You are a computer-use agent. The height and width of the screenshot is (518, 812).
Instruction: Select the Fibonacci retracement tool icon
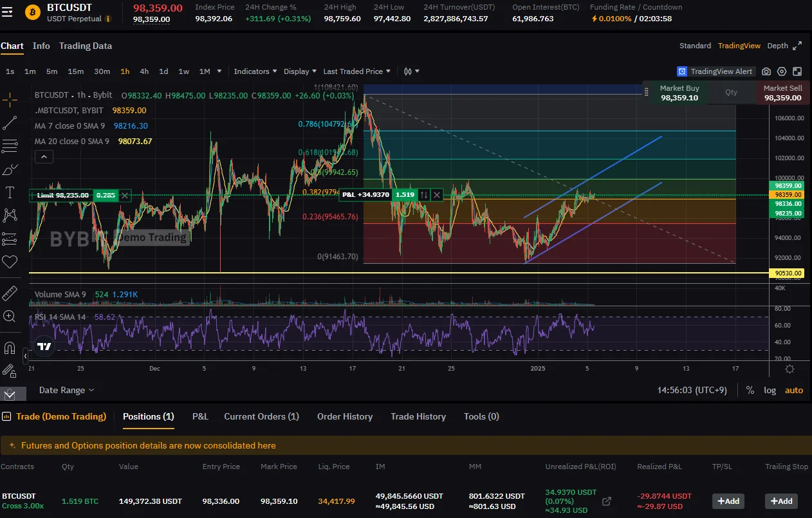pos(10,146)
